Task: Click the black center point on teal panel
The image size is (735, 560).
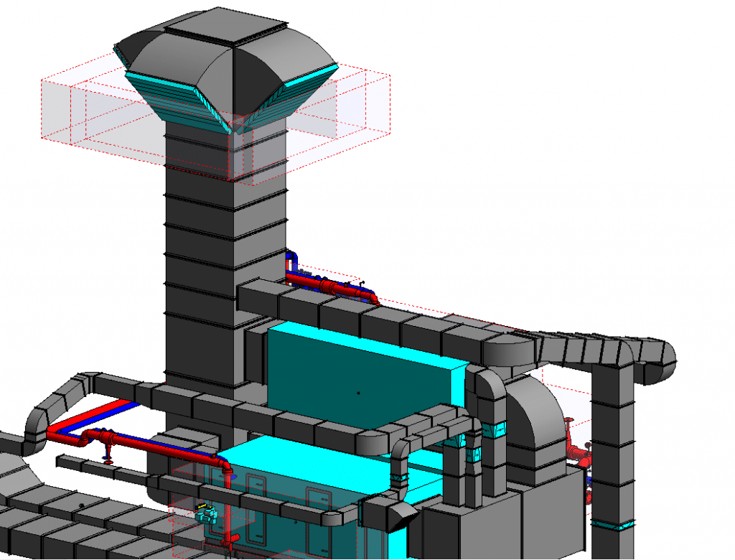Action: pyautogui.click(x=358, y=393)
